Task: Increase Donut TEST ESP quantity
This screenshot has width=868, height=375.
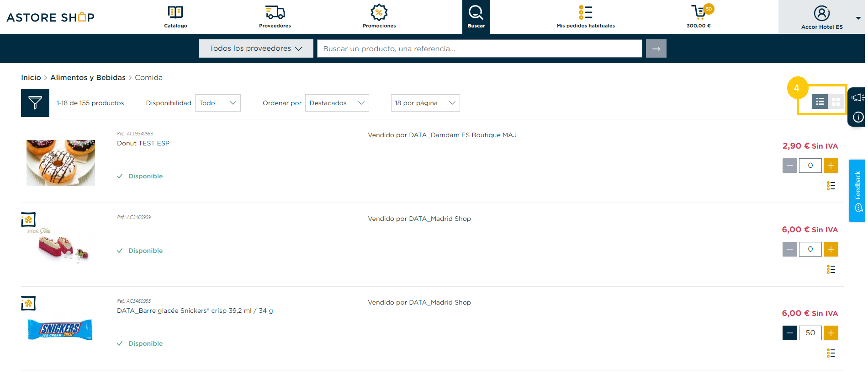Action: (831, 166)
